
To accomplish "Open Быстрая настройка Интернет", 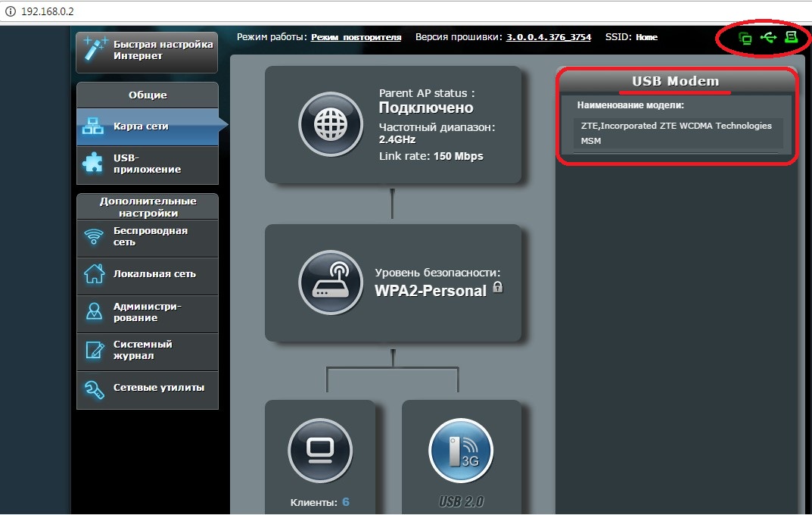I will [x=147, y=51].
